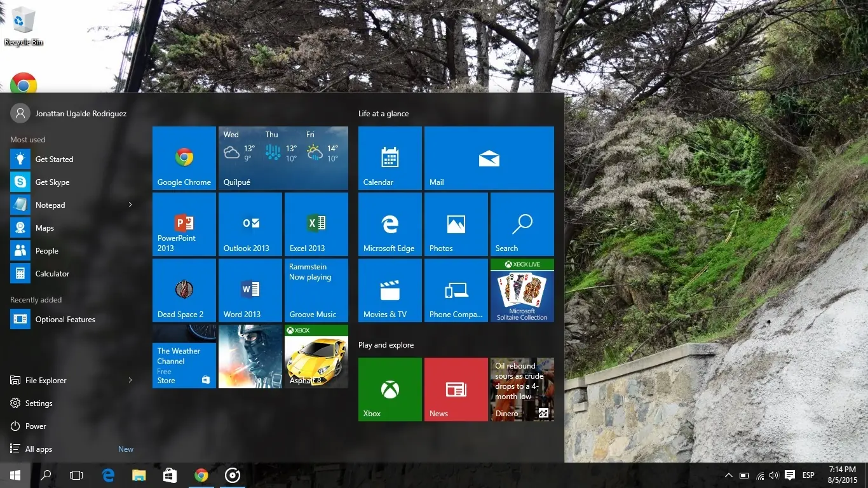Screen dimensions: 868x488
Task: Open the Xbox tile
Action: [x=390, y=389]
